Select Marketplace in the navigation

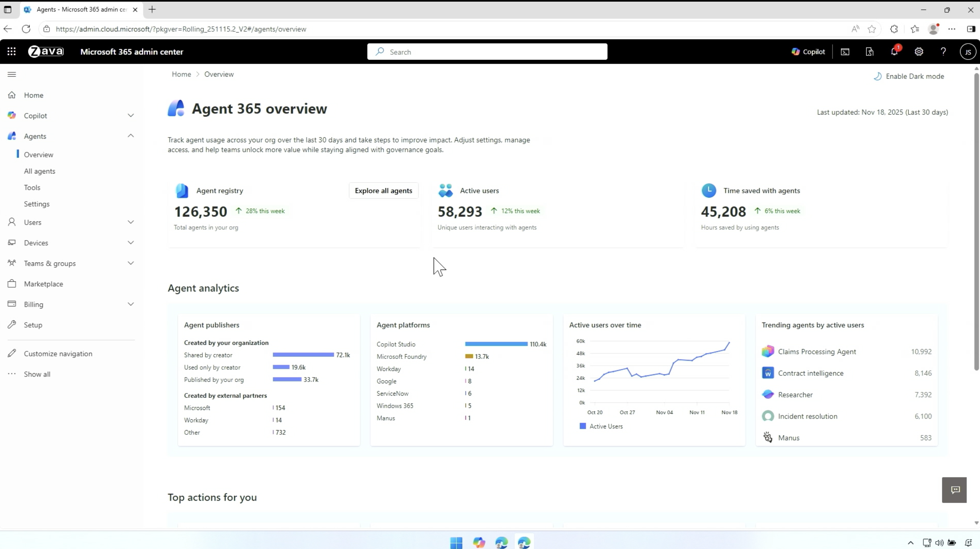click(43, 284)
